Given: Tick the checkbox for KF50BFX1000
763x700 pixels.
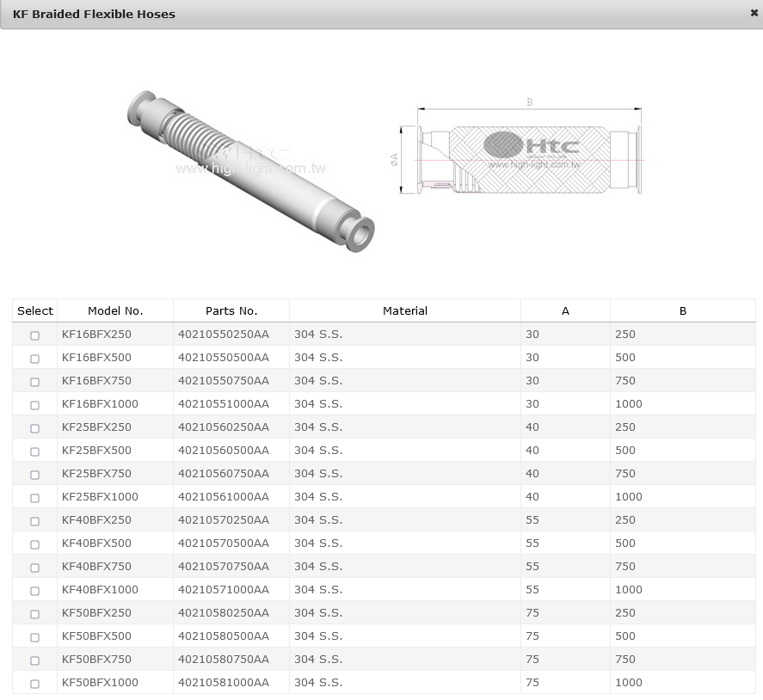Looking at the screenshot, I should tap(35, 684).
